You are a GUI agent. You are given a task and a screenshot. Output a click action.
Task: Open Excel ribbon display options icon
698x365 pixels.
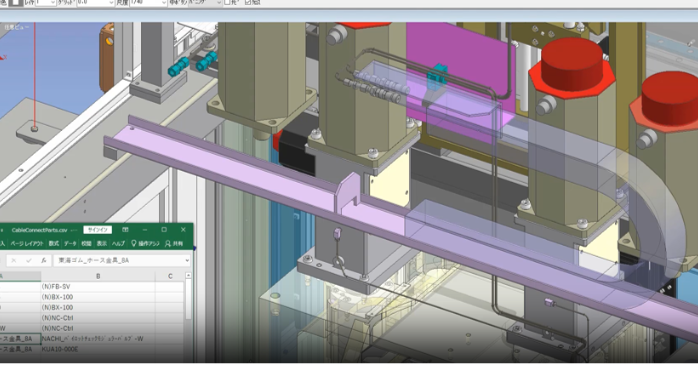tap(125, 230)
